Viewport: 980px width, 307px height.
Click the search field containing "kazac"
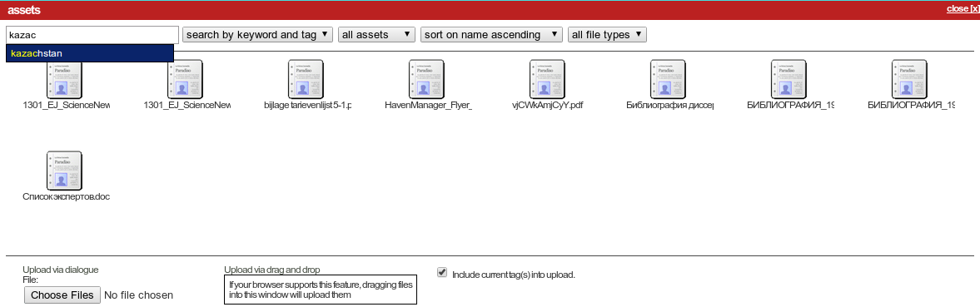point(92,35)
